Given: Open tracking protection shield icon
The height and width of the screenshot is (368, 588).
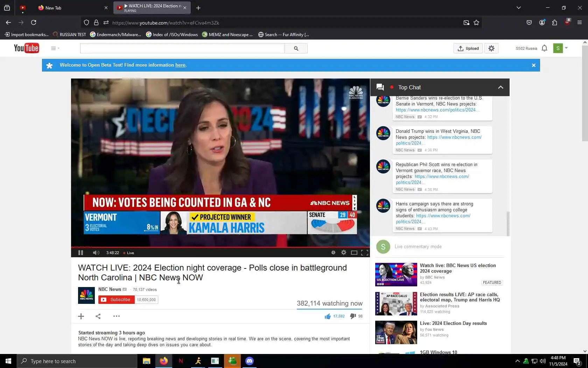Looking at the screenshot, I should pyautogui.click(x=86, y=23).
